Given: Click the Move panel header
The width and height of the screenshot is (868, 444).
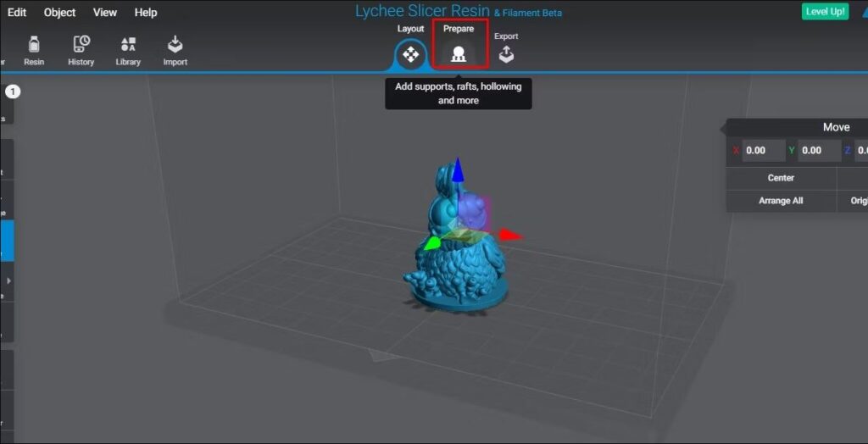Looking at the screenshot, I should (797, 127).
